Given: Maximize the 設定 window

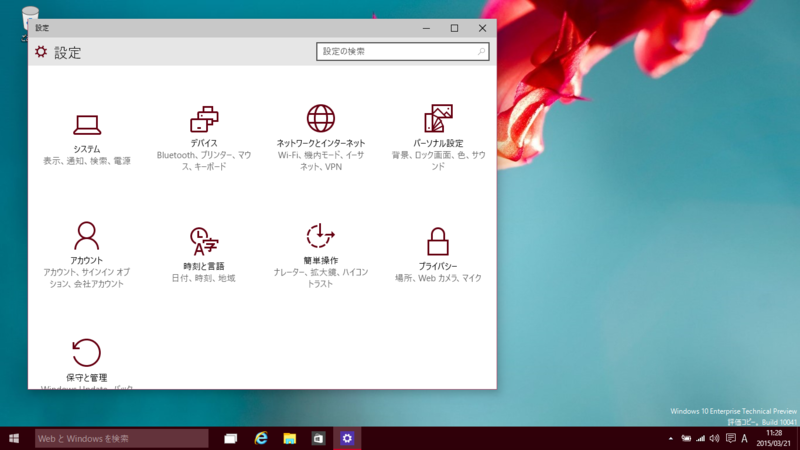Looking at the screenshot, I should [454, 28].
